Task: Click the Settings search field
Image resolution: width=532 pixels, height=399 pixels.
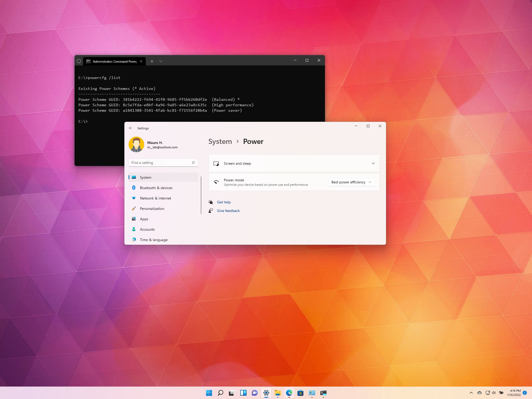Action: click(163, 162)
